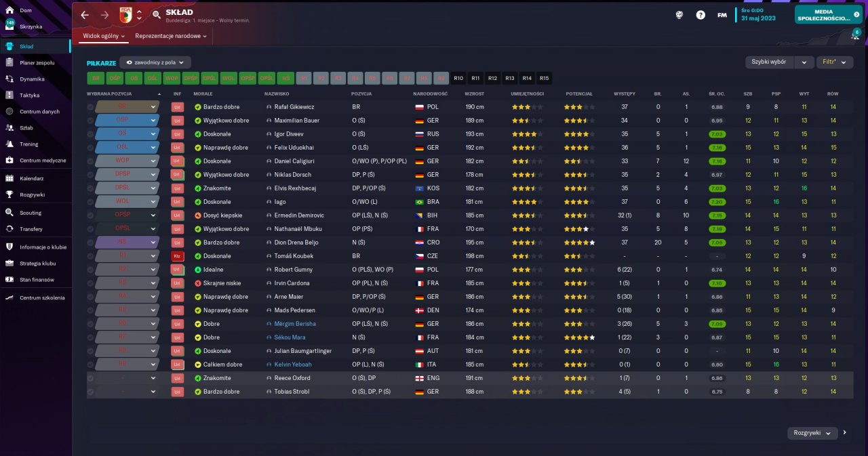Expand the Szybki wybór arrow dropdown

pyautogui.click(x=804, y=62)
